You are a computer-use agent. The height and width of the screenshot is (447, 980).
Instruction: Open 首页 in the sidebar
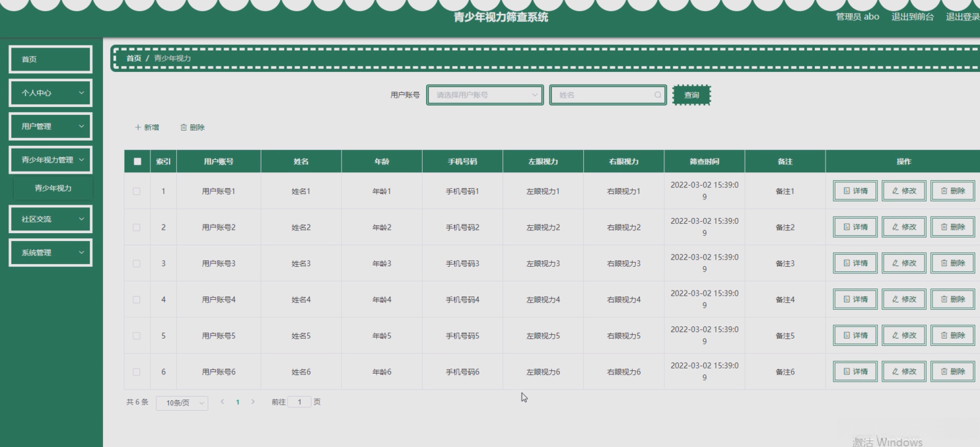(50, 59)
